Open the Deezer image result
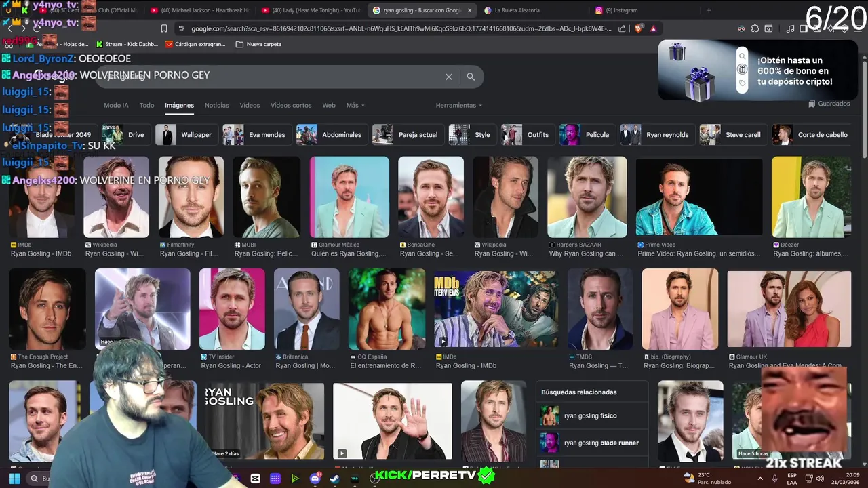The height and width of the screenshot is (488, 868). pyautogui.click(x=812, y=197)
